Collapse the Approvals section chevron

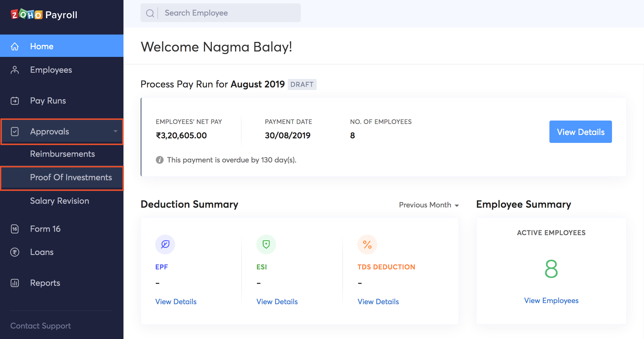(x=115, y=131)
